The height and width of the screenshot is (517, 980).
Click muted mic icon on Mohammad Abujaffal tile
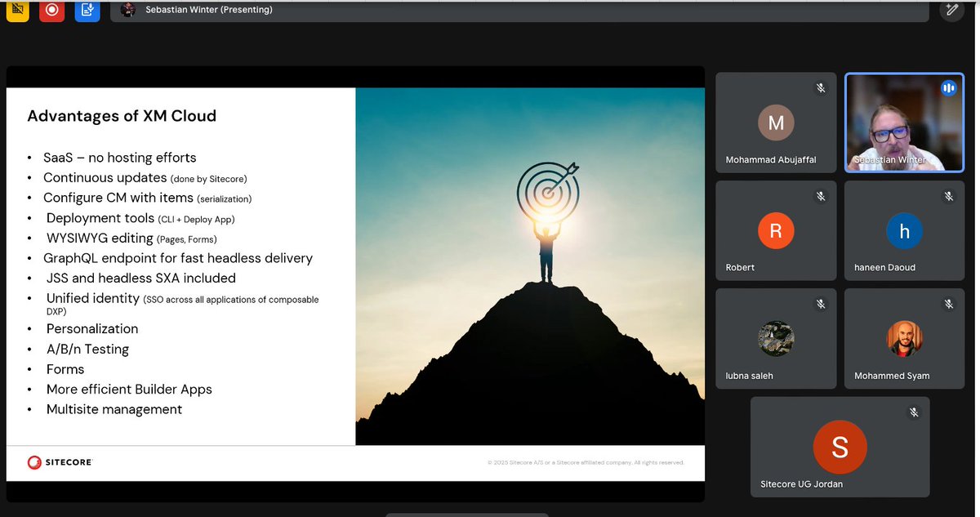tap(820, 88)
